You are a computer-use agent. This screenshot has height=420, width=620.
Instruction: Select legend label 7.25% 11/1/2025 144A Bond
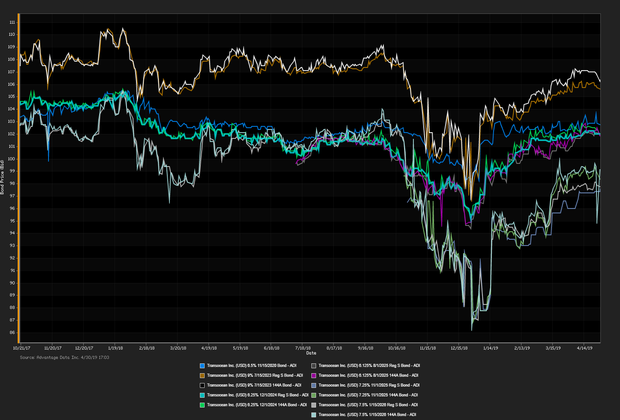point(368,395)
